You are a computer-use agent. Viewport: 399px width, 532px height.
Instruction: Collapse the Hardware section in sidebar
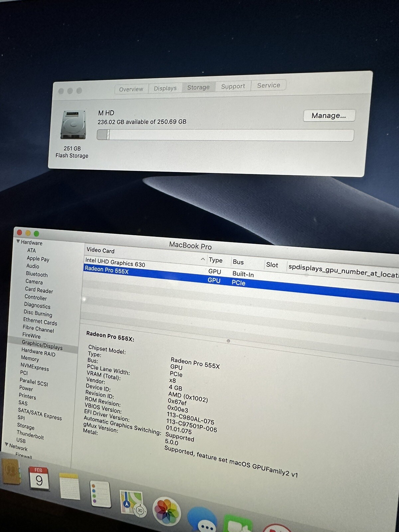coord(18,241)
